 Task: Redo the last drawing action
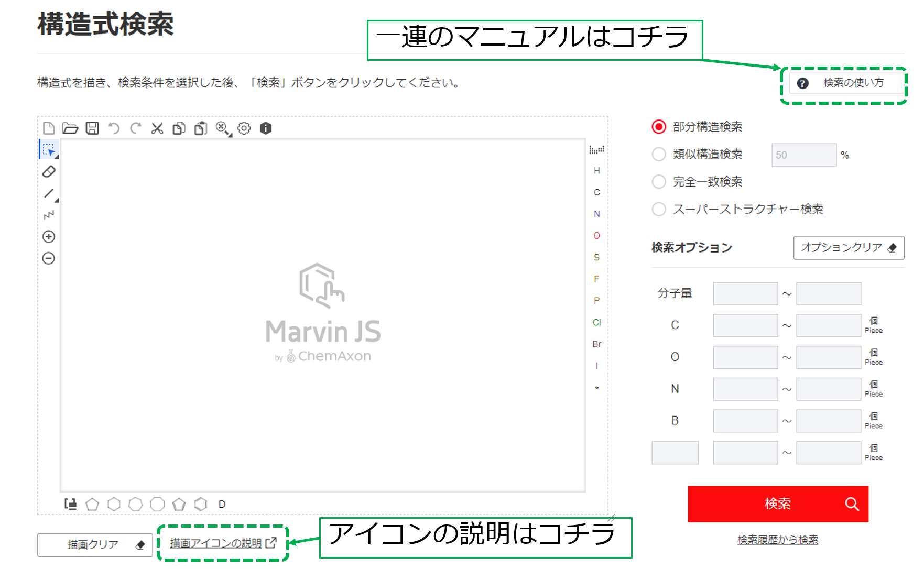(x=136, y=128)
